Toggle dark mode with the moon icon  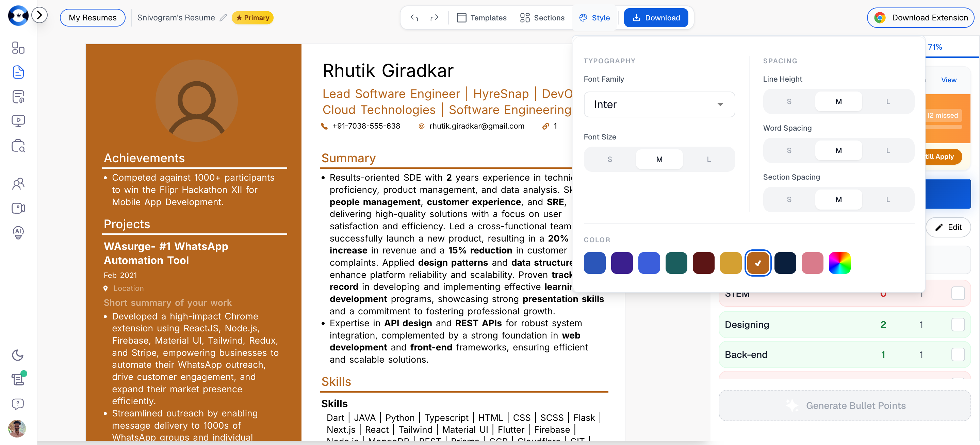coord(17,355)
